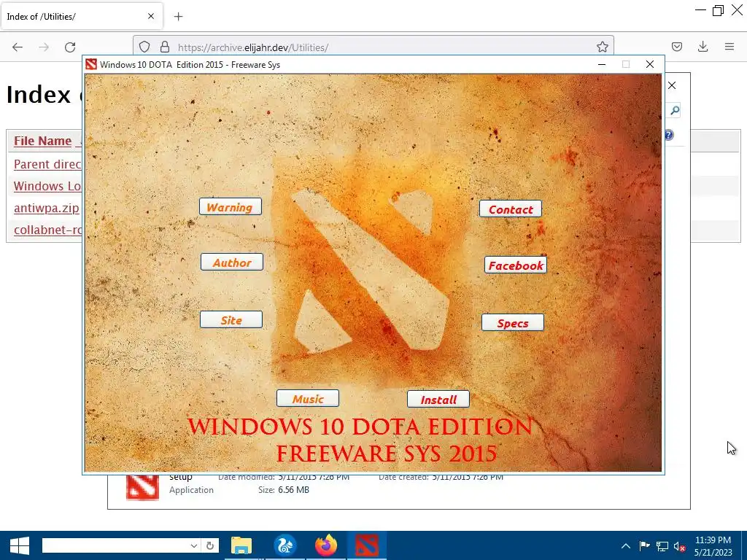Open the Contact button

point(511,209)
